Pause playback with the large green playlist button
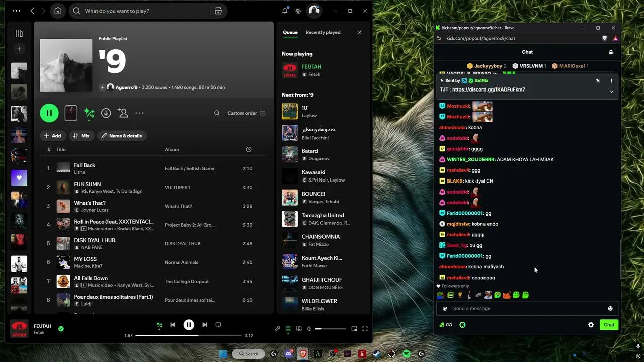The height and width of the screenshot is (362, 644). 49,113
